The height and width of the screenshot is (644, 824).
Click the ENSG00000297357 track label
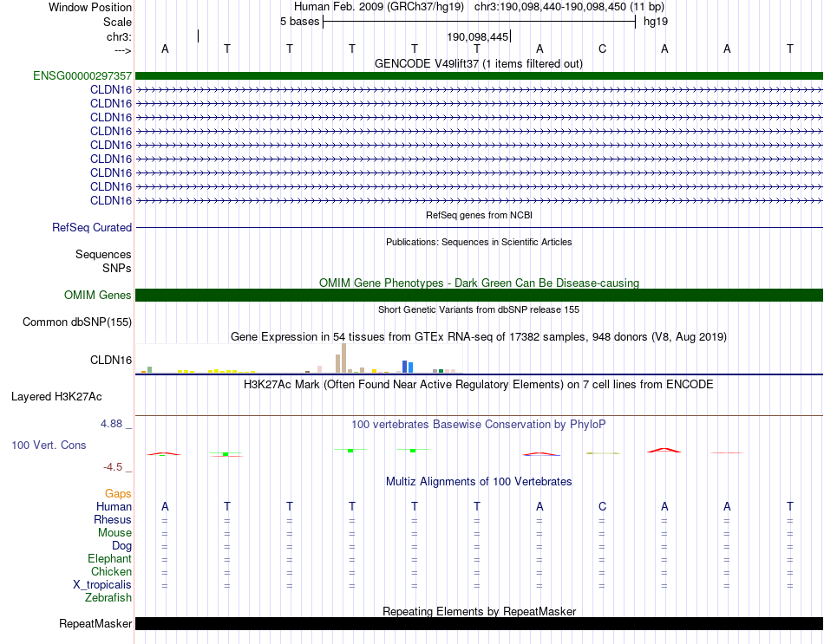pyautogui.click(x=82, y=76)
